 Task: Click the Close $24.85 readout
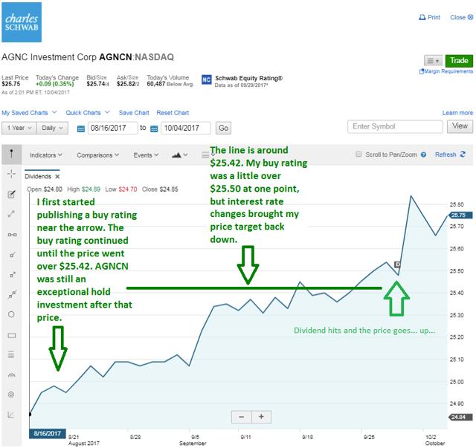coord(160,189)
